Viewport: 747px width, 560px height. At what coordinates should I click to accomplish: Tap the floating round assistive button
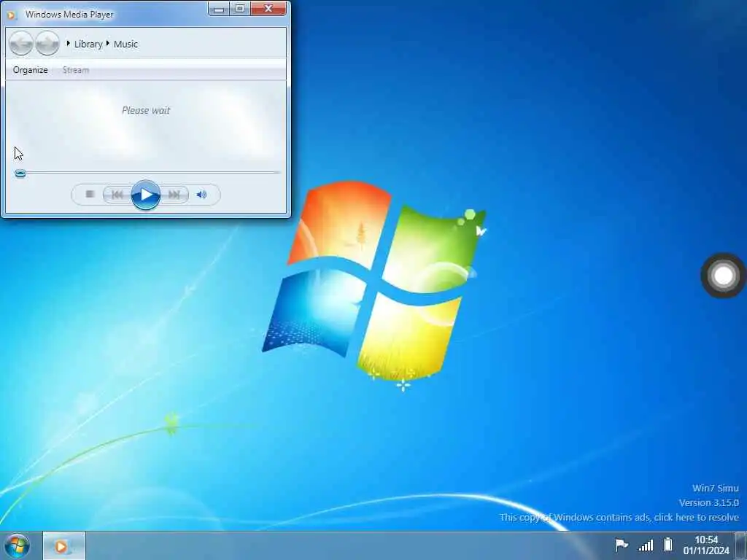[723, 276]
